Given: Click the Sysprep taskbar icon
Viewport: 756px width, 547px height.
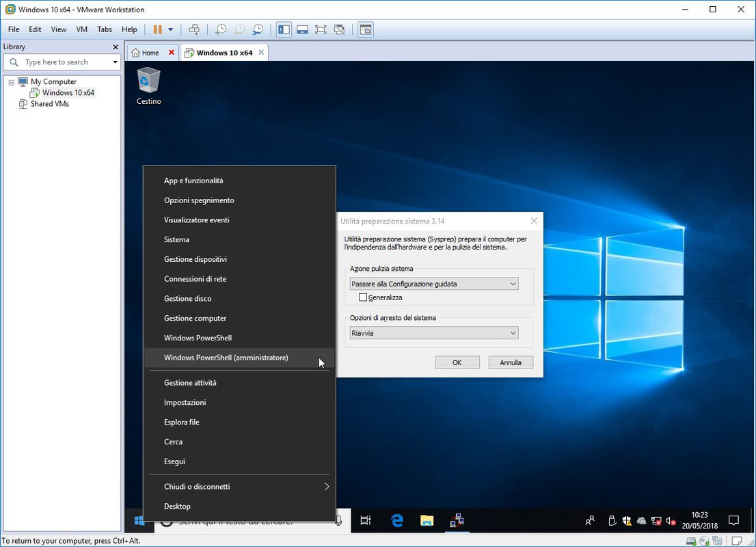Looking at the screenshot, I should (x=457, y=521).
